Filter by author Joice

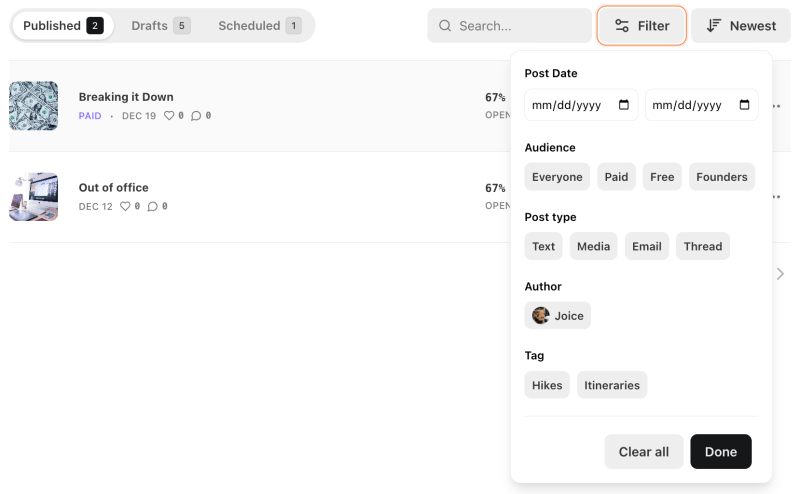coord(558,315)
